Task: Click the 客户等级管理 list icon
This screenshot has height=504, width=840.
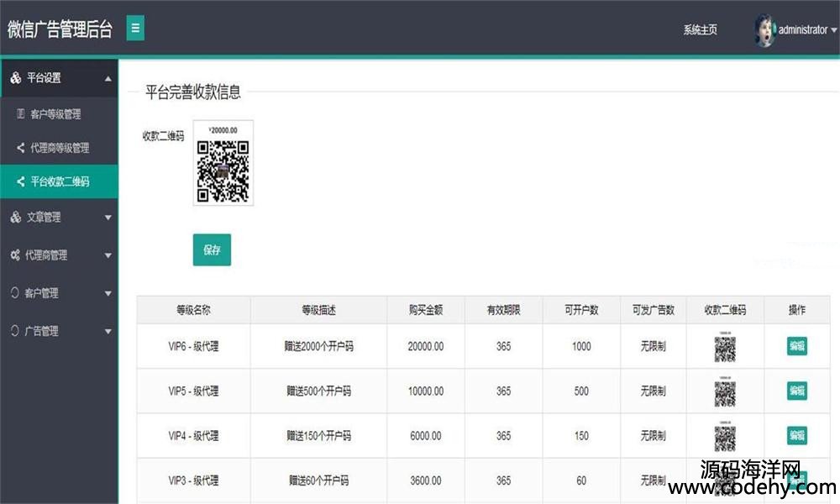Action: pos(21,114)
